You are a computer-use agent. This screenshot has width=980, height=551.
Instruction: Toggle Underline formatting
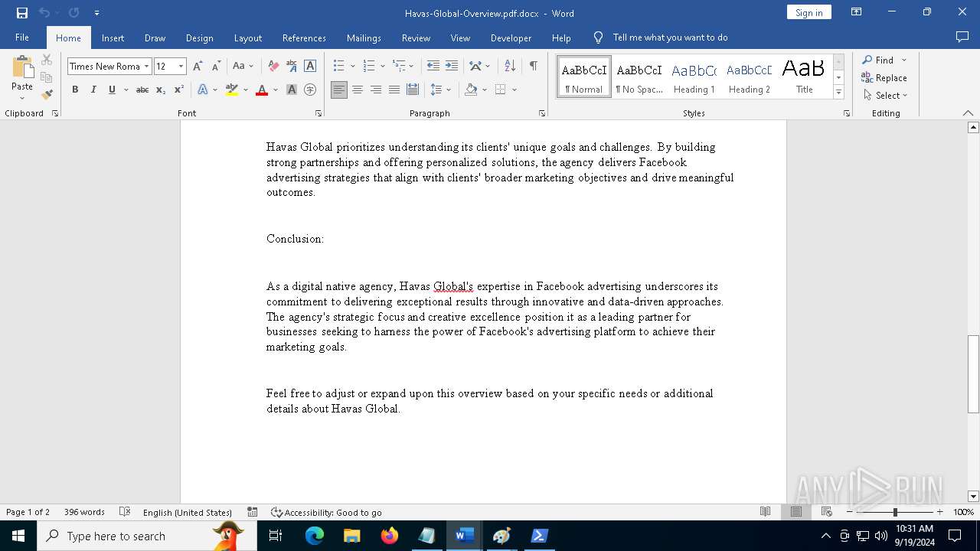pyautogui.click(x=112, y=90)
